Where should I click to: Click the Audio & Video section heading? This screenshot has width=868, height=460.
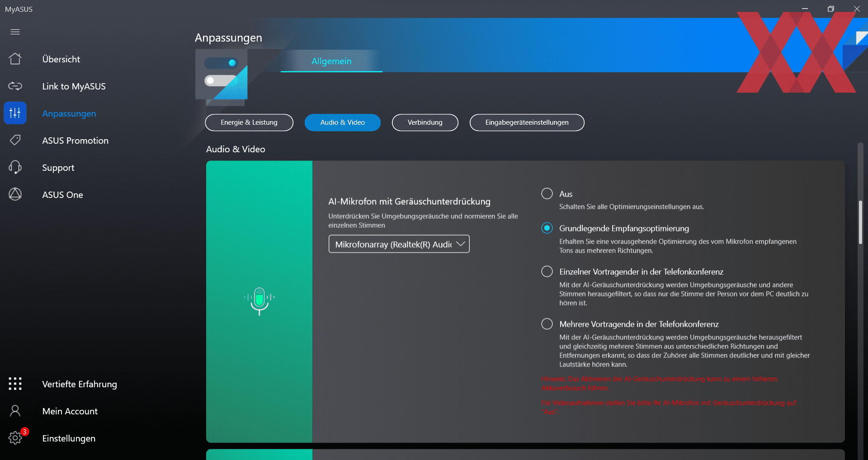[x=236, y=149]
